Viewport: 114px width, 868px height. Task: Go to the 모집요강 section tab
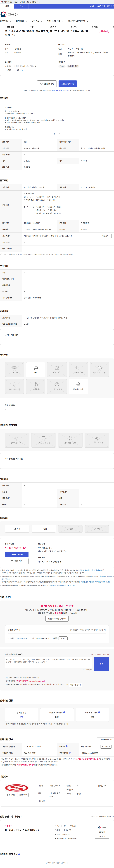point(10,27)
